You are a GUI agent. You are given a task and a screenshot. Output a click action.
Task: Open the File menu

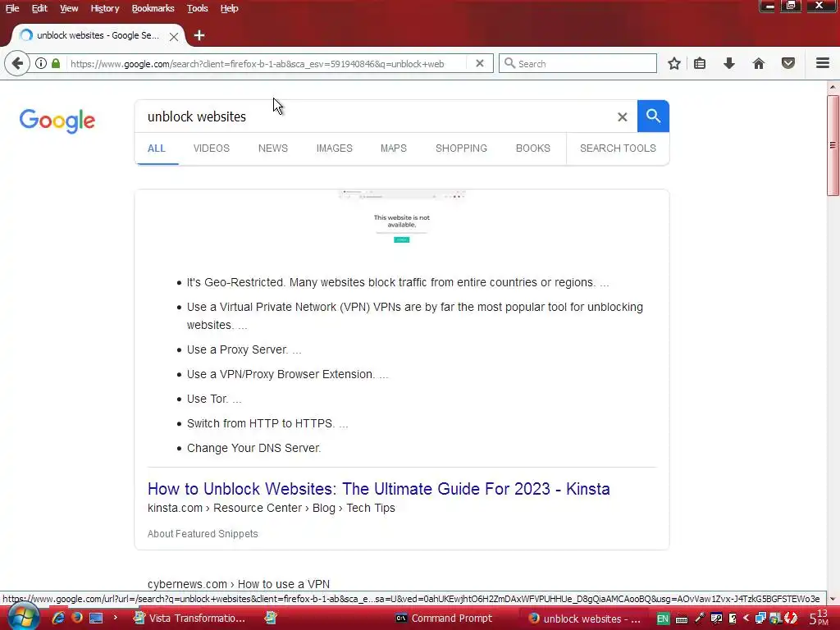12,8
